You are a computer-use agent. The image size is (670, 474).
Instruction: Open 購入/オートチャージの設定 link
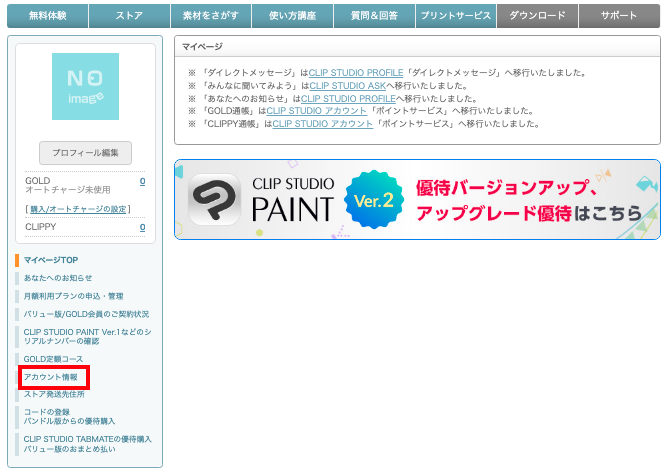[x=78, y=209]
